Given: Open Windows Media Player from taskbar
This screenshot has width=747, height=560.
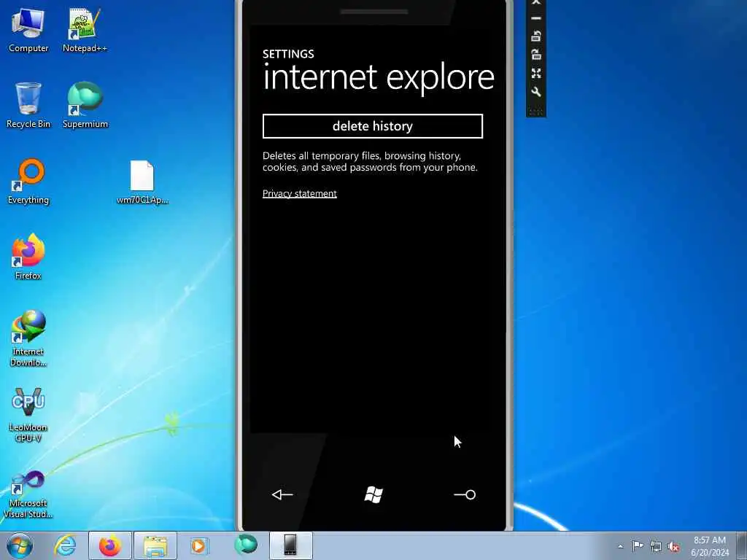Looking at the screenshot, I should click(199, 545).
